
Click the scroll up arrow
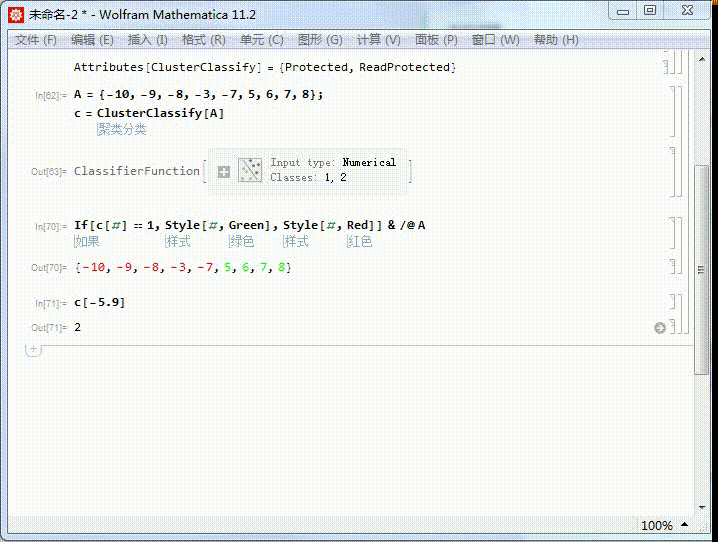pos(702,60)
